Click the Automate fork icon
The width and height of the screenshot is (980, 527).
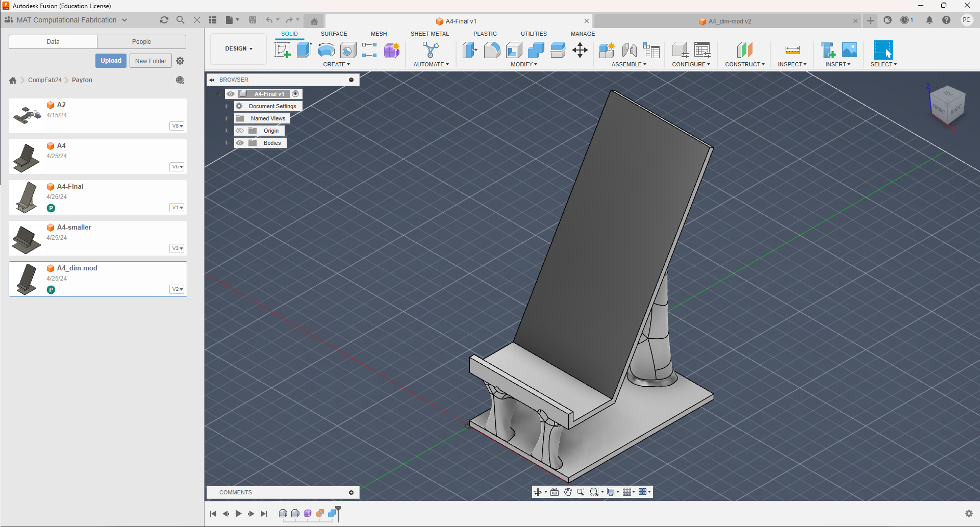[x=431, y=50]
